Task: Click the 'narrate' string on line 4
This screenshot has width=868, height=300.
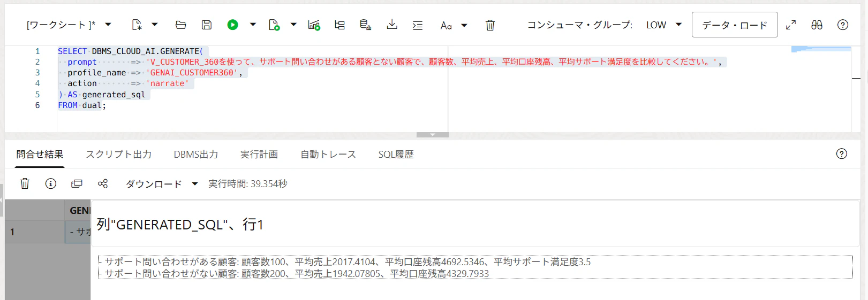Action: pyautogui.click(x=168, y=83)
